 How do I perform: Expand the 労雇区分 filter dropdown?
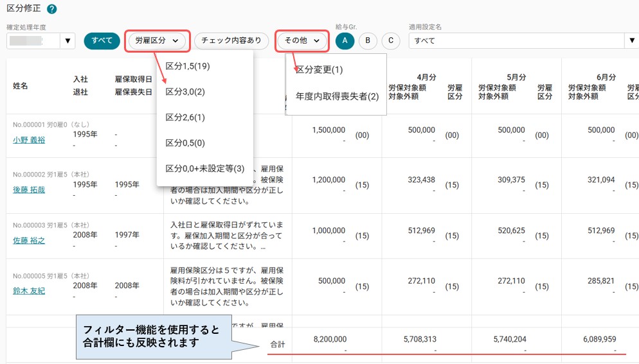pos(157,40)
